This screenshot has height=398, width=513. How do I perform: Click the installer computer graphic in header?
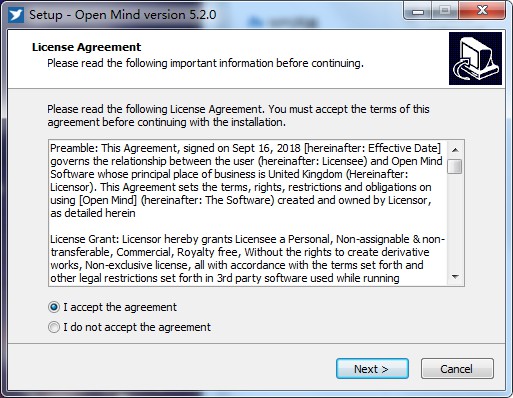tap(475, 58)
